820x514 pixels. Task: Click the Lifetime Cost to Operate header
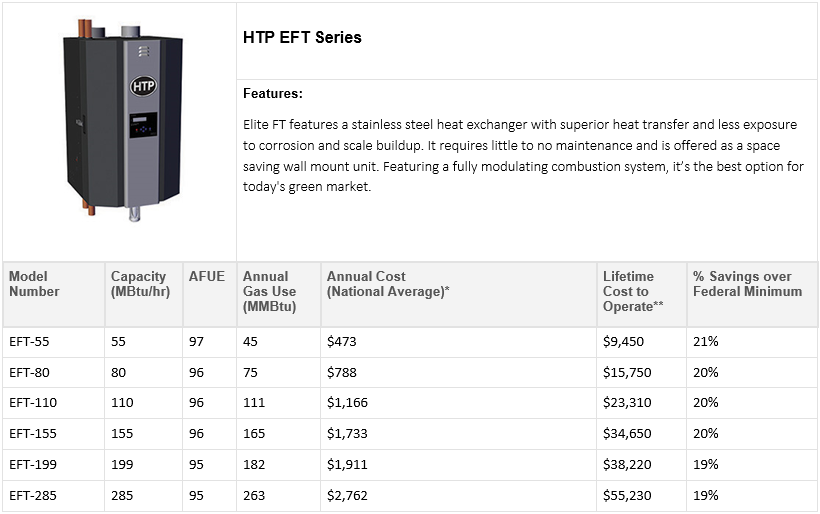coord(633,291)
